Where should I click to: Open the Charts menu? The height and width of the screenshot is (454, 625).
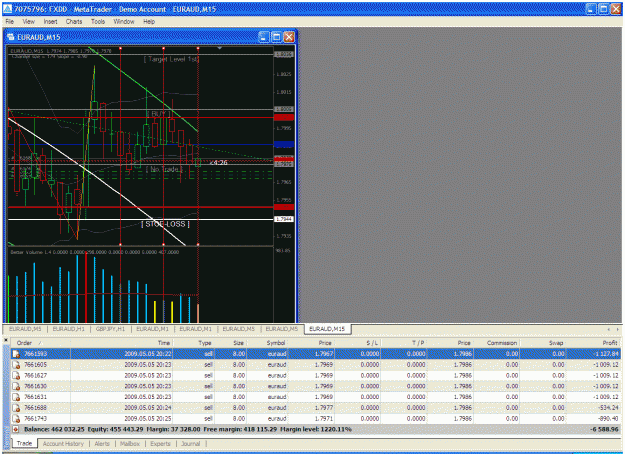(74, 22)
